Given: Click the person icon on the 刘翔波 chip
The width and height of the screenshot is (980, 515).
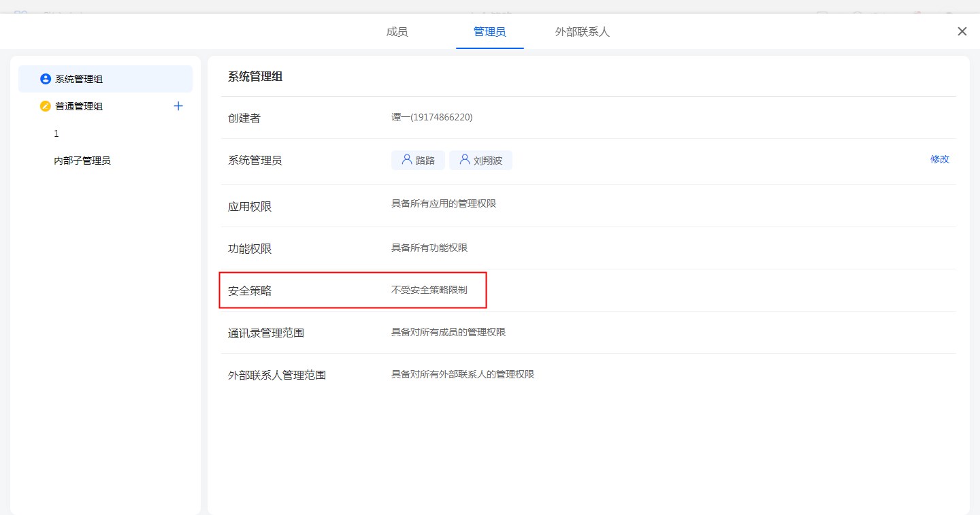Looking at the screenshot, I should point(465,160).
